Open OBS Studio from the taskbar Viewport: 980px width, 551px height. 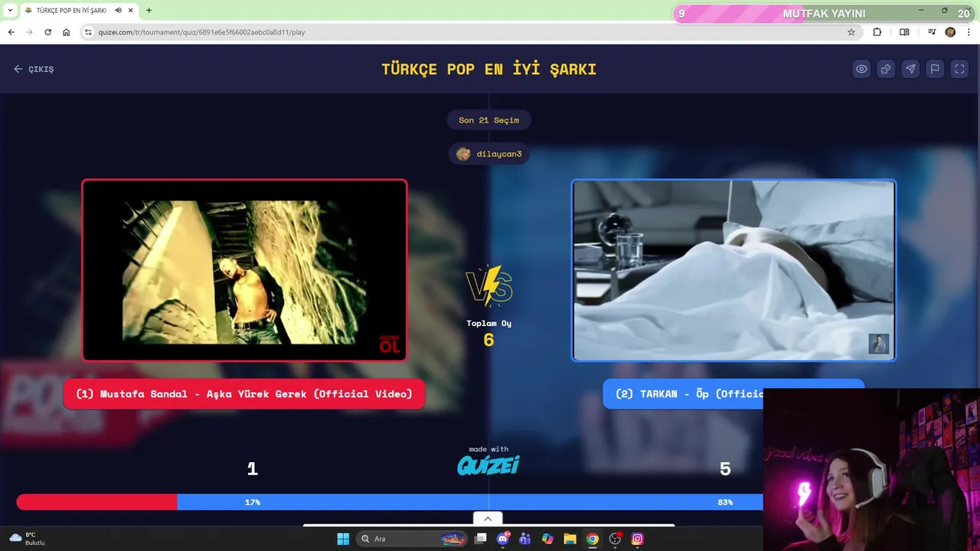pos(615,539)
